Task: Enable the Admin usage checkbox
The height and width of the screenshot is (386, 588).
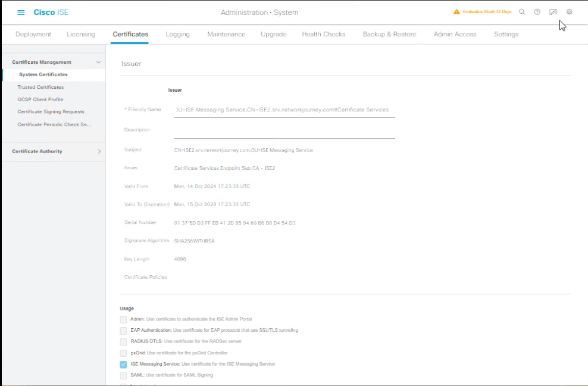Action: [123, 319]
